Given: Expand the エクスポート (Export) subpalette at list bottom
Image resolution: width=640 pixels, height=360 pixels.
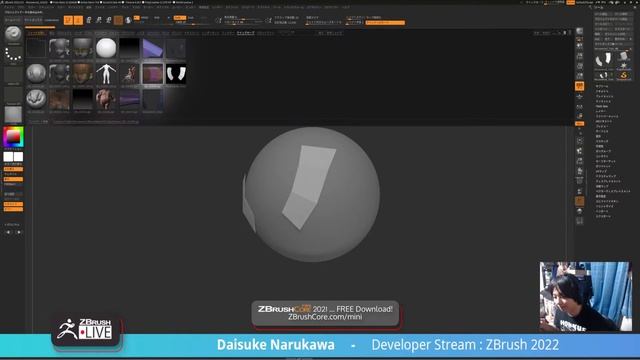Looking at the screenshot, I should [603, 216].
